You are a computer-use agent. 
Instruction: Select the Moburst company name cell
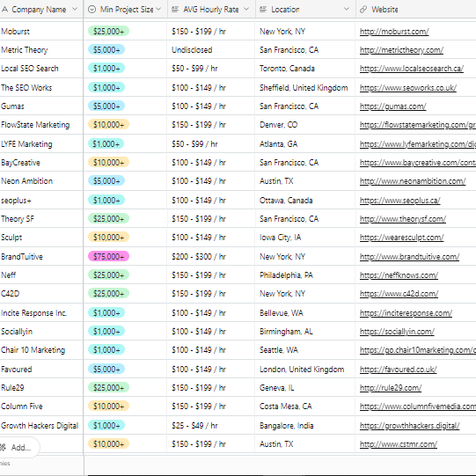(41, 32)
